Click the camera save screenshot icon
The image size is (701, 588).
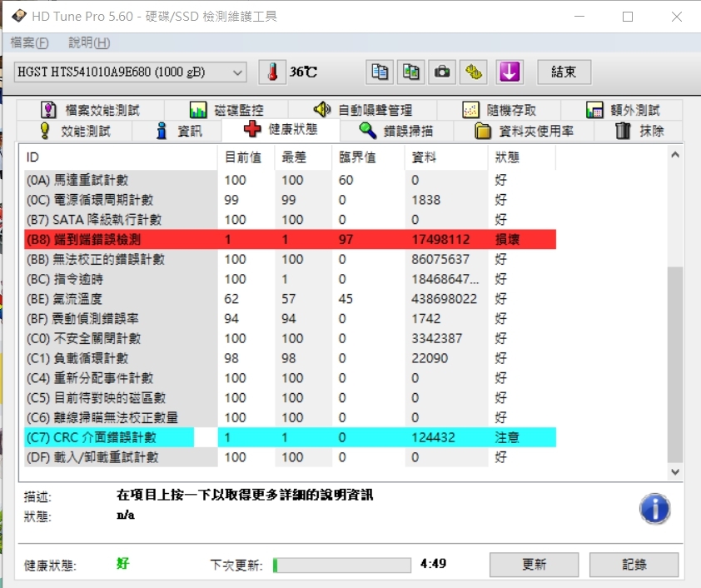tap(442, 72)
